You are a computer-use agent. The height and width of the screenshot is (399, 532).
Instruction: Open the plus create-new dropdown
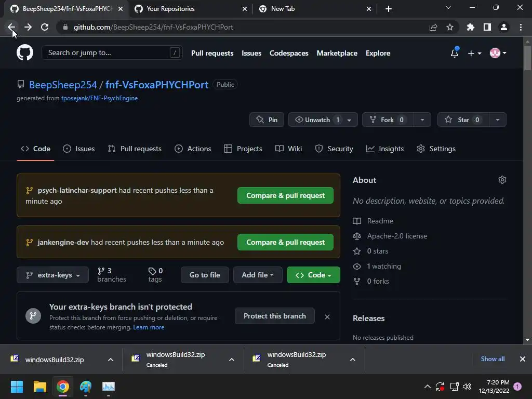click(474, 54)
